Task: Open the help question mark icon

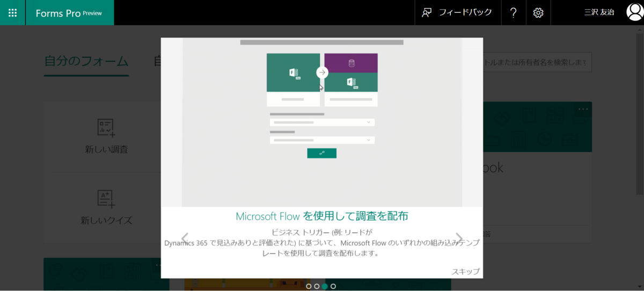Action: (x=514, y=12)
